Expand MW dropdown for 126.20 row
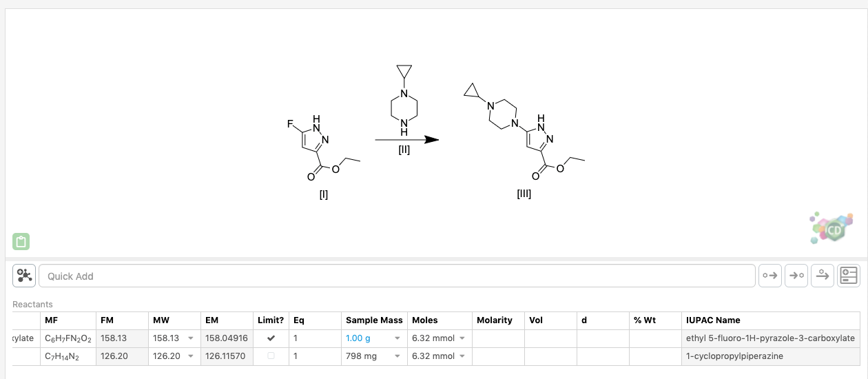This screenshot has width=868, height=379. pos(191,356)
